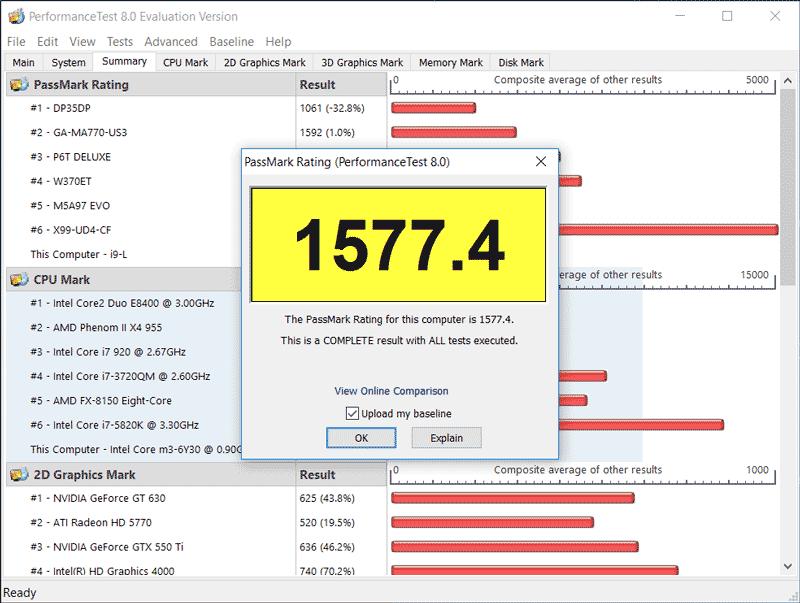The height and width of the screenshot is (603, 800).
Task: Click the 2D Graphics Mark Result column header
Action: 341,474
